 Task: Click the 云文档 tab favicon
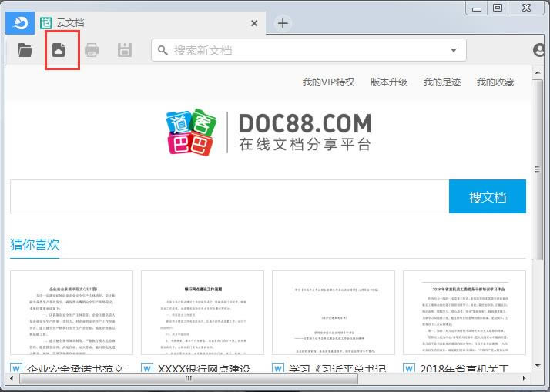pos(46,23)
